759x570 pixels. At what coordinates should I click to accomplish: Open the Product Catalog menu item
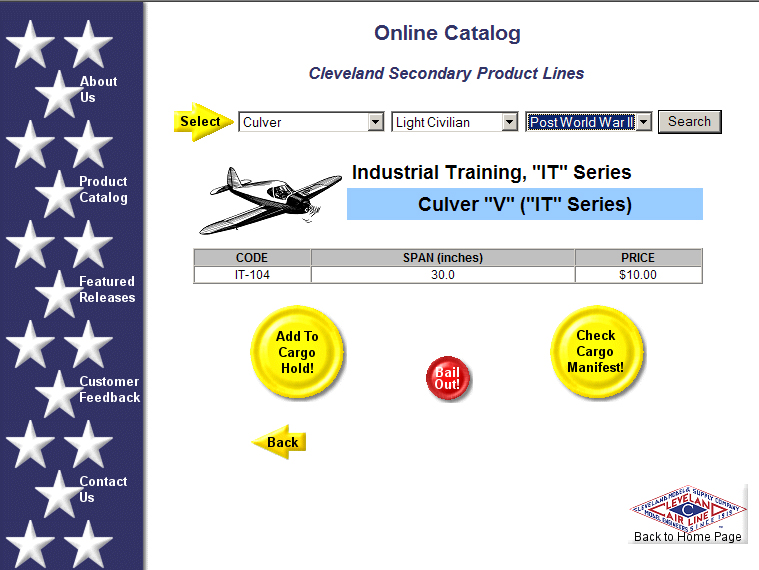[x=103, y=189]
